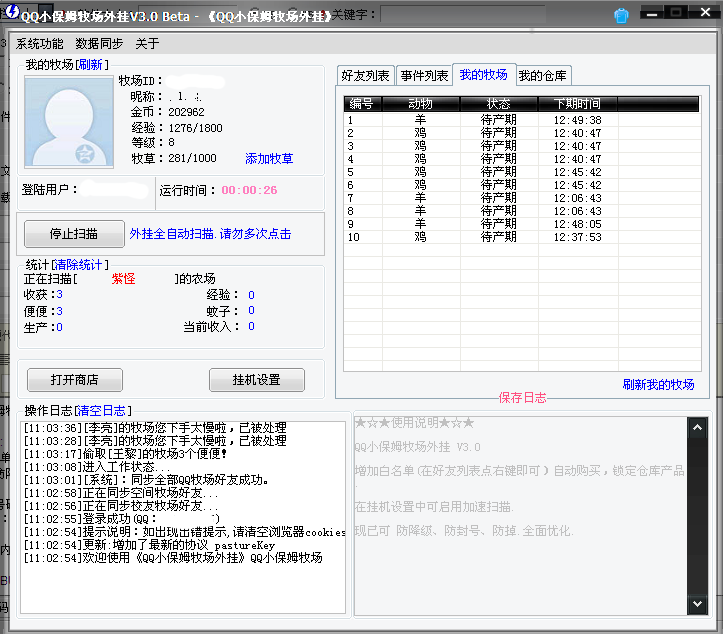
Task: Click the blue shirt skin icon in title bar
Action: tap(621, 16)
